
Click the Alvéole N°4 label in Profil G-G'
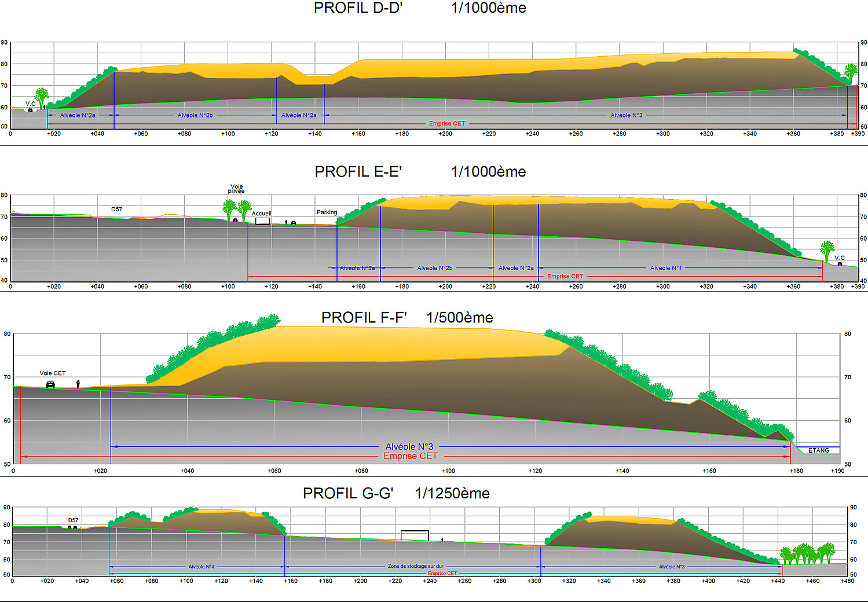(201, 567)
